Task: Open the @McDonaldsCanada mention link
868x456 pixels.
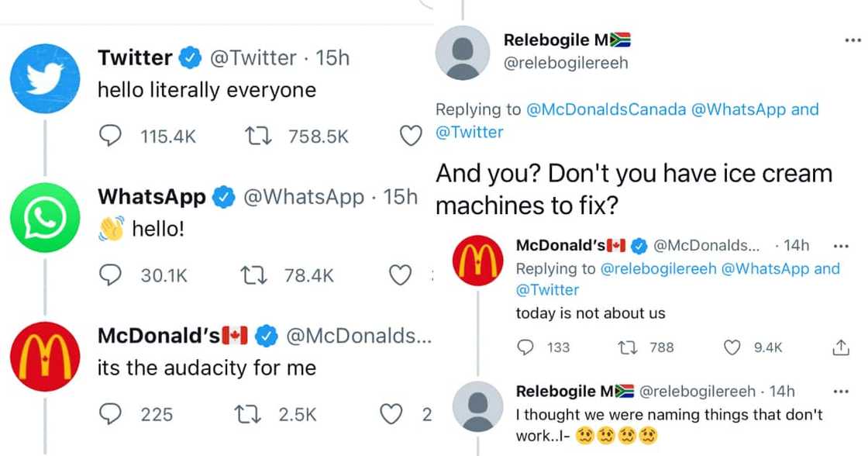Action: 606,110
